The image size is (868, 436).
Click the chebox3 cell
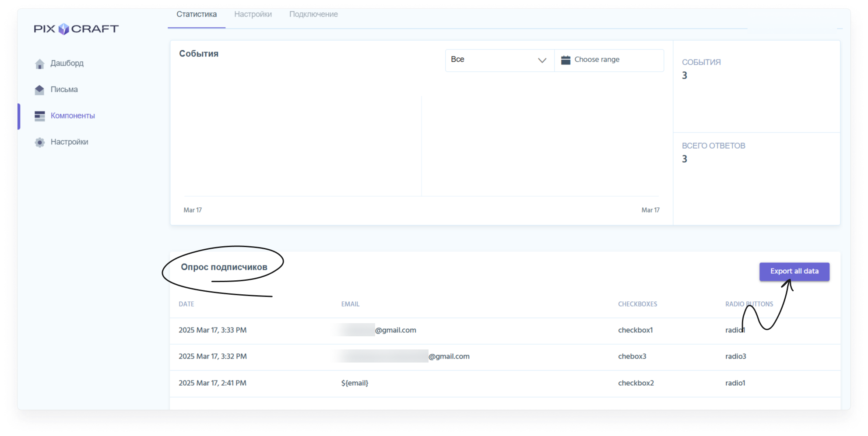pos(632,357)
